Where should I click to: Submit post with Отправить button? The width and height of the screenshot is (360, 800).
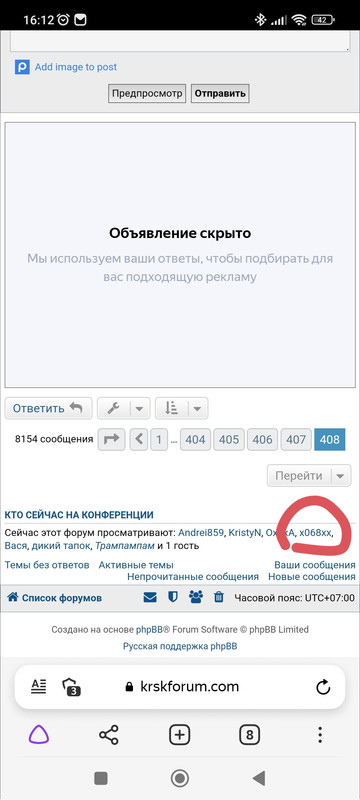click(x=220, y=93)
